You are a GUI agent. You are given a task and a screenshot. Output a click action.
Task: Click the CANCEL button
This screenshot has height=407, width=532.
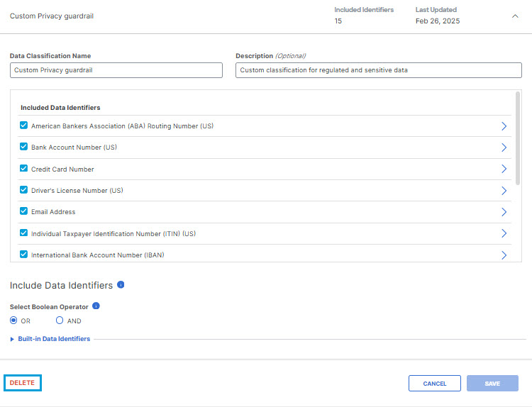tap(435, 384)
